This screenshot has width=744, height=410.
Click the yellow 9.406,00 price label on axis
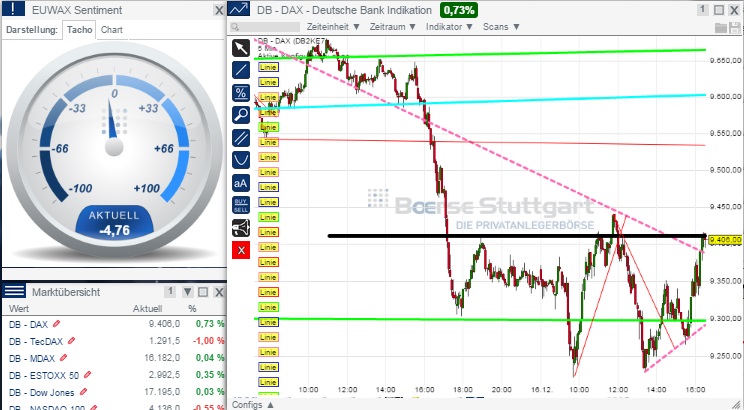tap(725, 241)
